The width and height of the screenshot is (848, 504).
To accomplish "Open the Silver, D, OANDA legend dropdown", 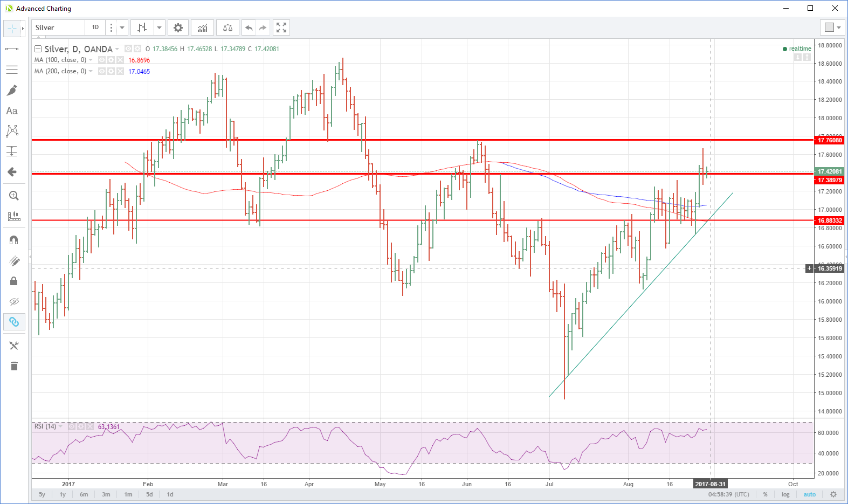I will (117, 49).
